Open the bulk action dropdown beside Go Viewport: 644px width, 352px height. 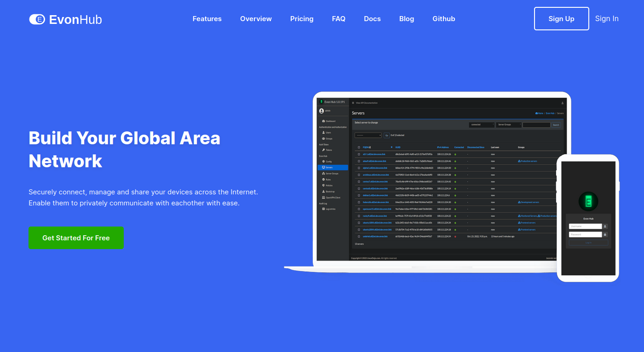coord(368,135)
